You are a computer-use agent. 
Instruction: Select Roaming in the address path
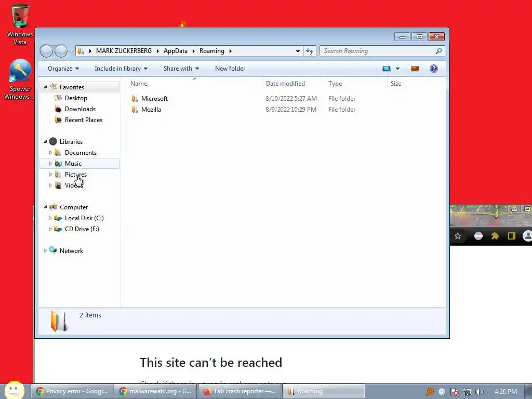212,51
